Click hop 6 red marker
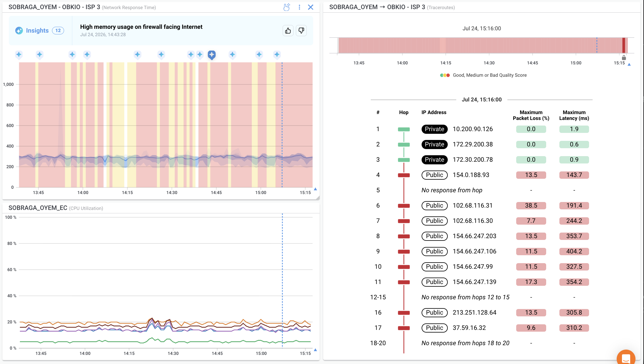 click(x=404, y=206)
